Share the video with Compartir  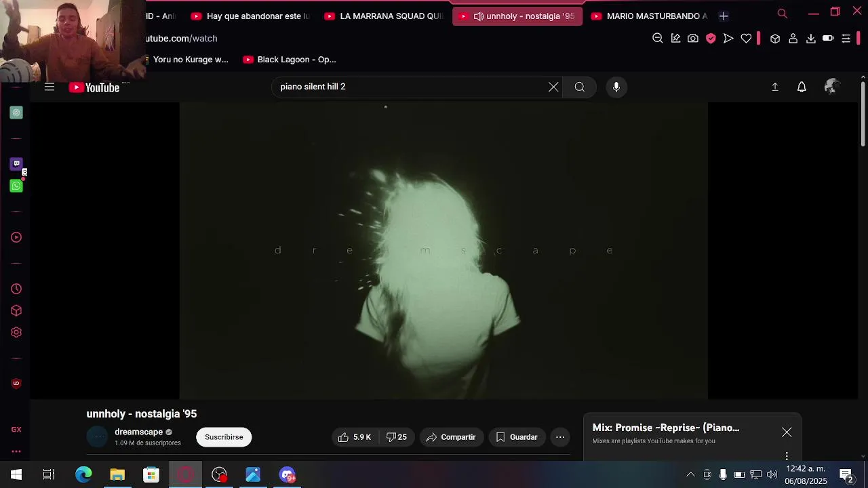point(452,437)
